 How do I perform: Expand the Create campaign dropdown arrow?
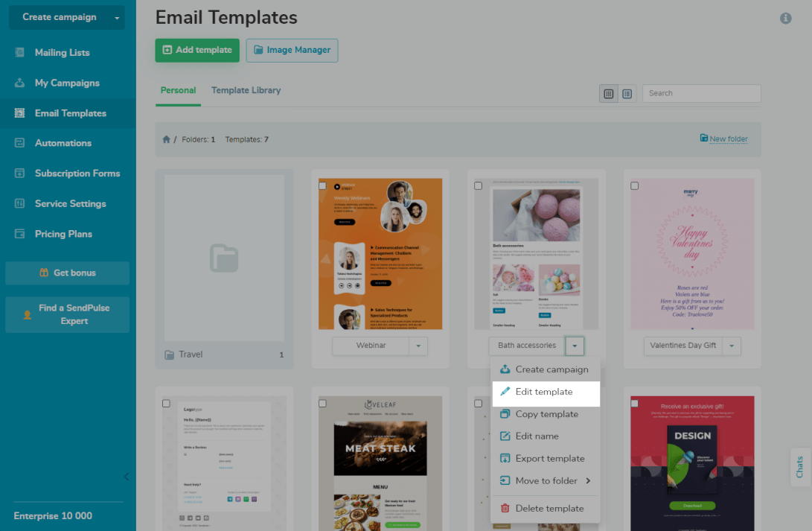point(117,18)
